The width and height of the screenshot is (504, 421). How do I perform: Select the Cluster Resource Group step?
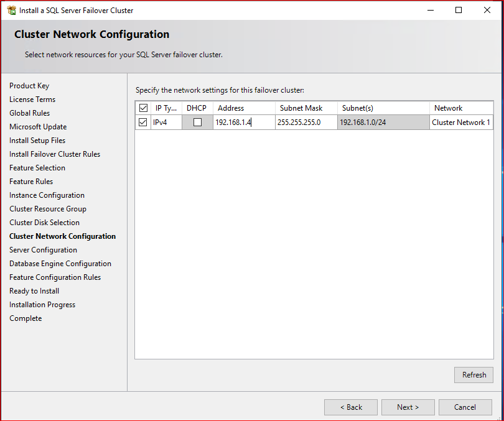click(48, 209)
